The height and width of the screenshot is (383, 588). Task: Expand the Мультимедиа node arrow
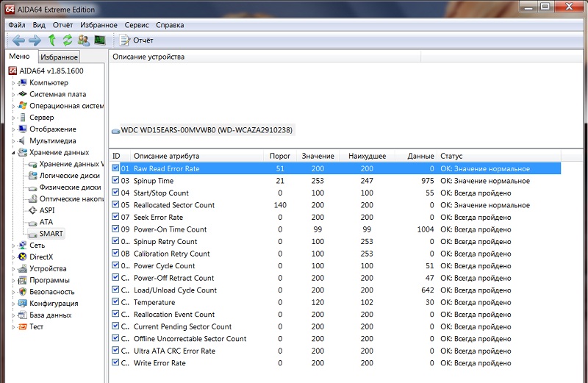(x=13, y=141)
